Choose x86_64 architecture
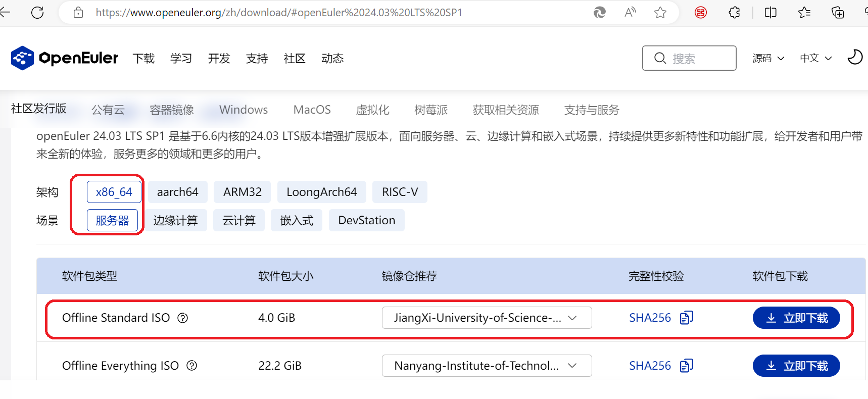Screen dimensions: 868x399 (114, 192)
